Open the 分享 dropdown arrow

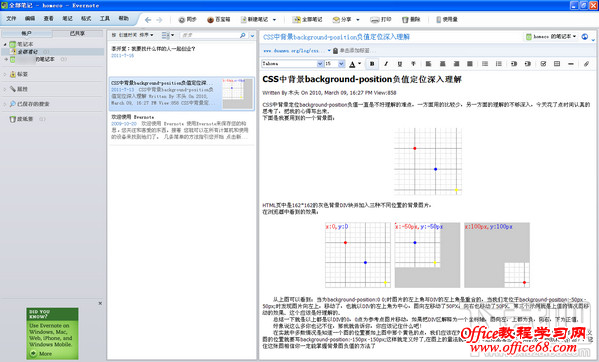[358, 20]
